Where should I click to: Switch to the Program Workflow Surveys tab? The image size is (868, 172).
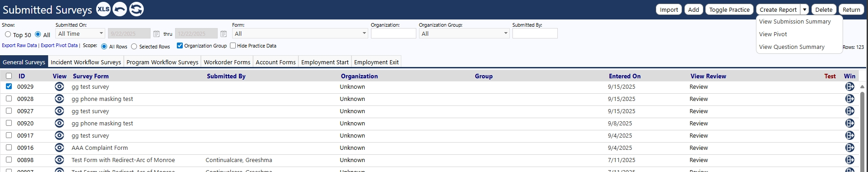(162, 62)
